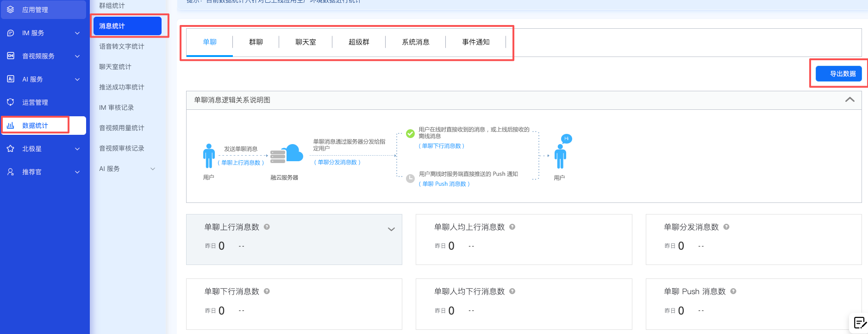Image resolution: width=868 pixels, height=334 pixels.
Task: Click the 音视频服务 camera icon in sidebar
Action: point(11,56)
